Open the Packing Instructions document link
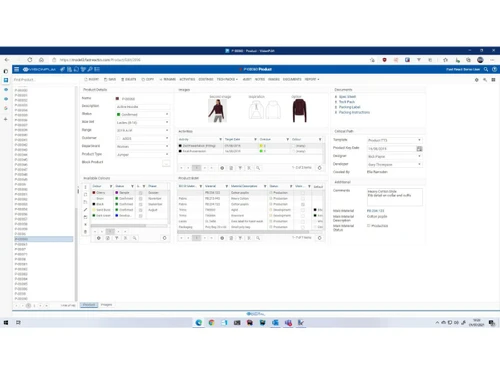The image size is (500, 375). point(354,112)
